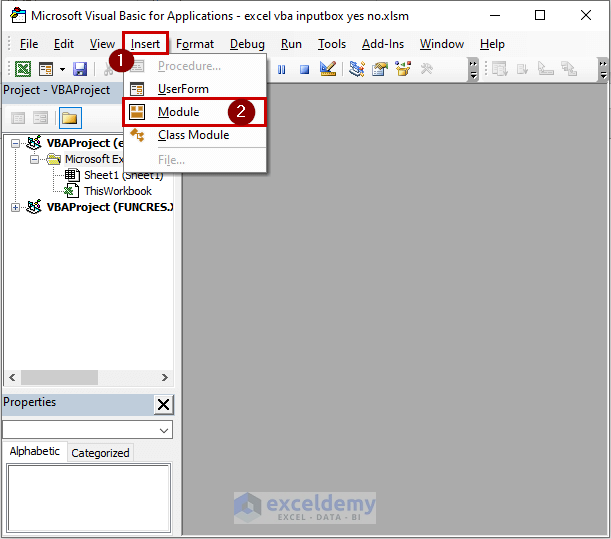Open the View menu
The height and width of the screenshot is (539, 611).
102,44
